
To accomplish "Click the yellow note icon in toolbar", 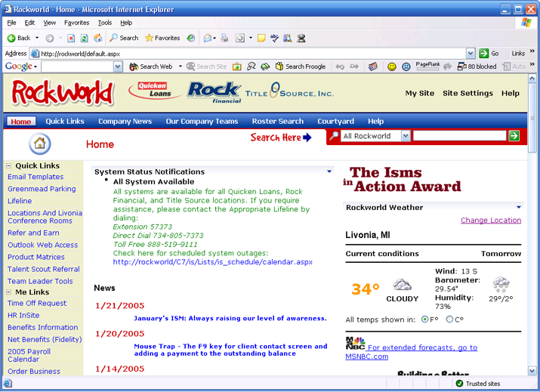I will coord(261,38).
